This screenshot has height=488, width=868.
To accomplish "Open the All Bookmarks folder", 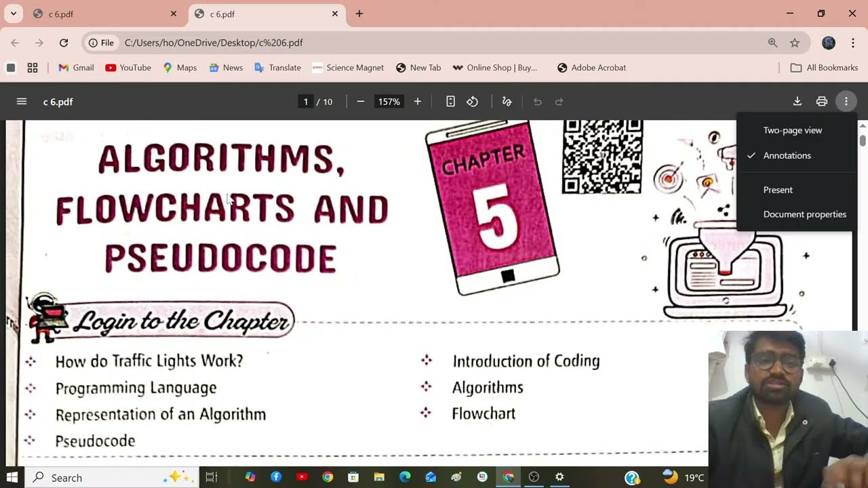I will (824, 68).
